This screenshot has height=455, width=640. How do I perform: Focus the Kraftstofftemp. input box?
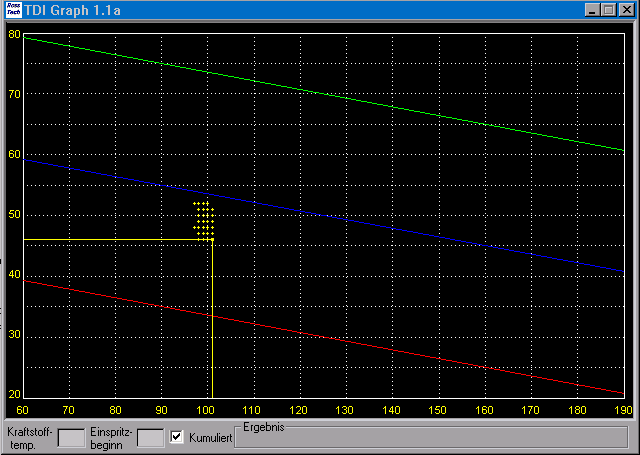pyautogui.click(x=71, y=437)
